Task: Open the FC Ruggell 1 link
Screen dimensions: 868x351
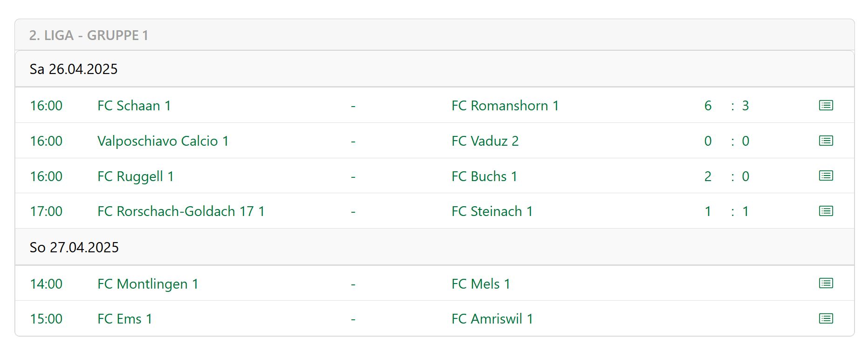Action: 136,176
